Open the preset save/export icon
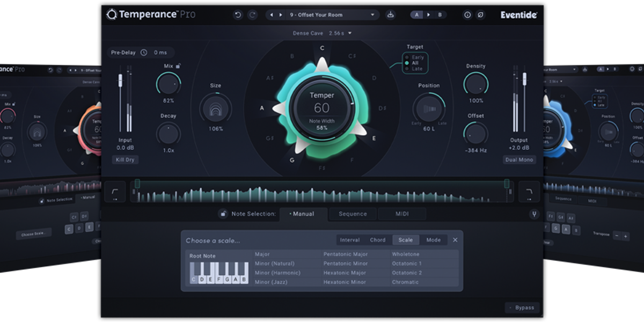 click(x=390, y=15)
